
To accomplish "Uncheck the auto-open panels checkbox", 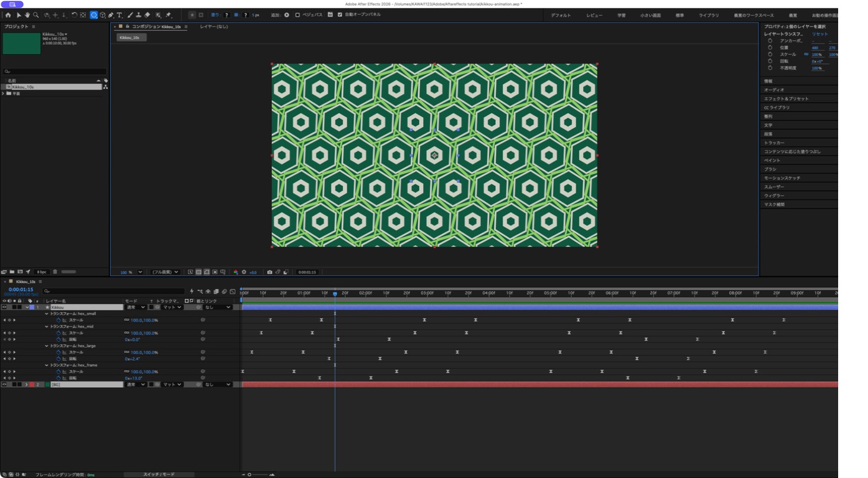I will pos(340,15).
